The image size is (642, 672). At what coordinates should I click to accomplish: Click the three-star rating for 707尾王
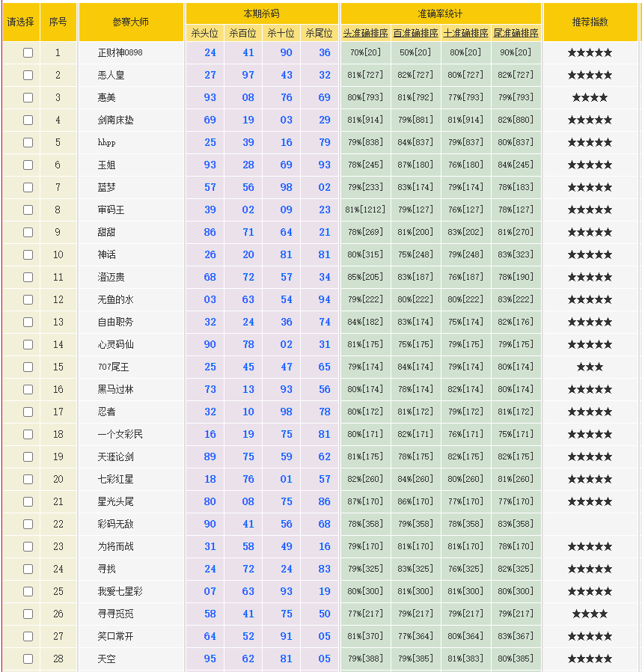(x=590, y=367)
